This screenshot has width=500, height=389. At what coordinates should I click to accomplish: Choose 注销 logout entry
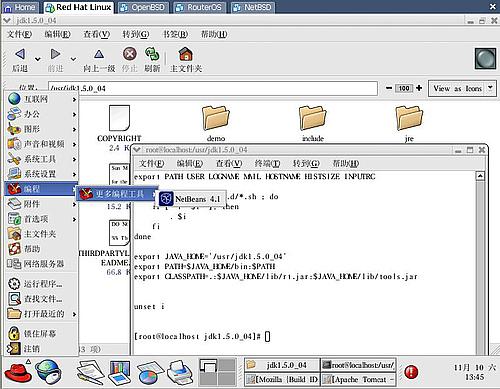pyautogui.click(x=42, y=348)
